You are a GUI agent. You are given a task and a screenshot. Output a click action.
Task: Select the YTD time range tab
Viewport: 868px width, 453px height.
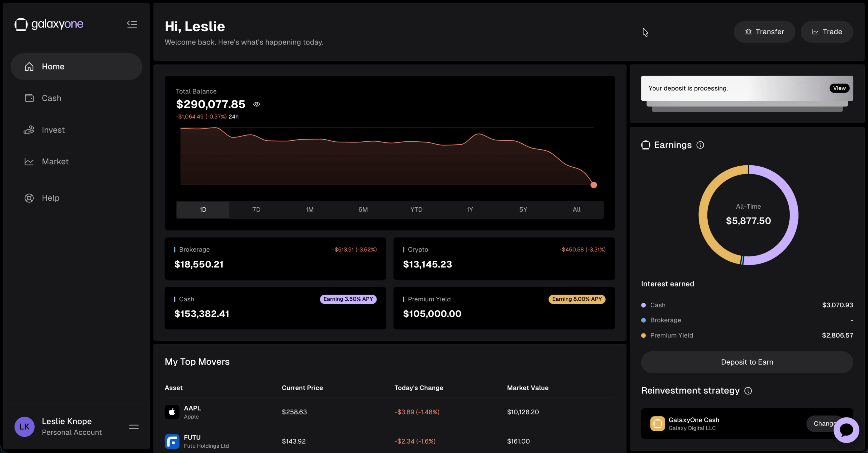pyautogui.click(x=416, y=209)
